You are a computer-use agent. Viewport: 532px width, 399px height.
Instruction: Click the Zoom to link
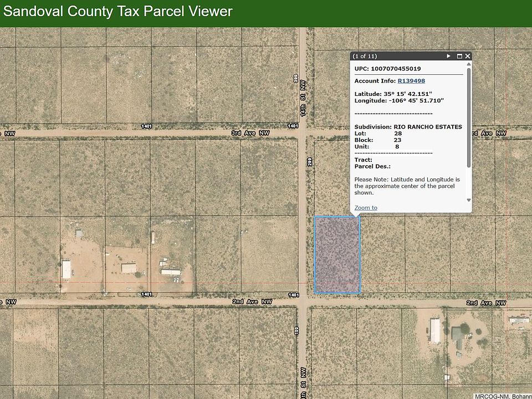[x=366, y=208]
